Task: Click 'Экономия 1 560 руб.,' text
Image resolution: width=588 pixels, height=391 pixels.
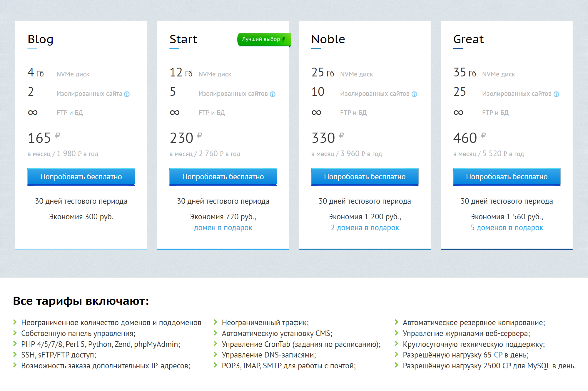Action: pos(507,217)
